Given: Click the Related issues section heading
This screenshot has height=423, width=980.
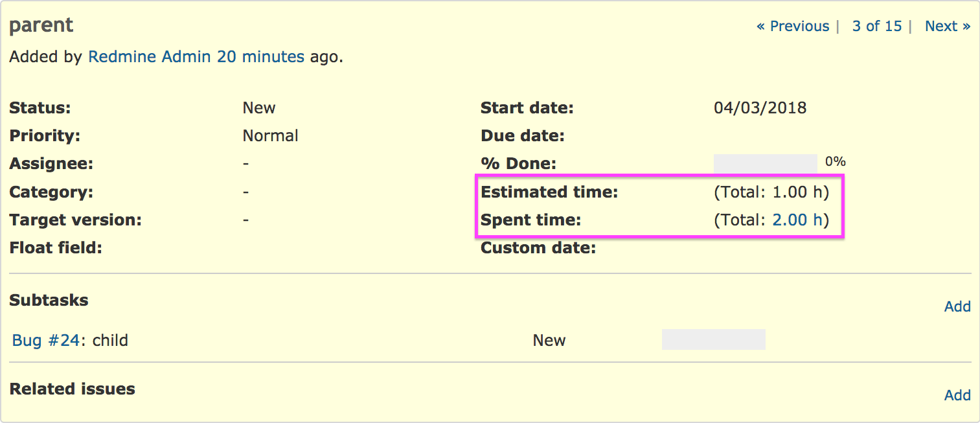Looking at the screenshot, I should (72, 389).
